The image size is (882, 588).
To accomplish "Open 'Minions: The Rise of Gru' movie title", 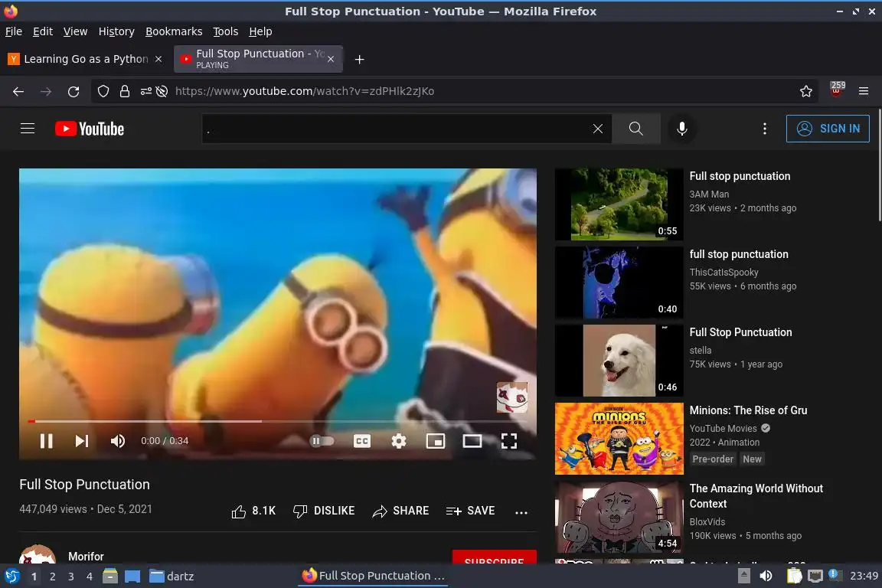I will click(748, 410).
